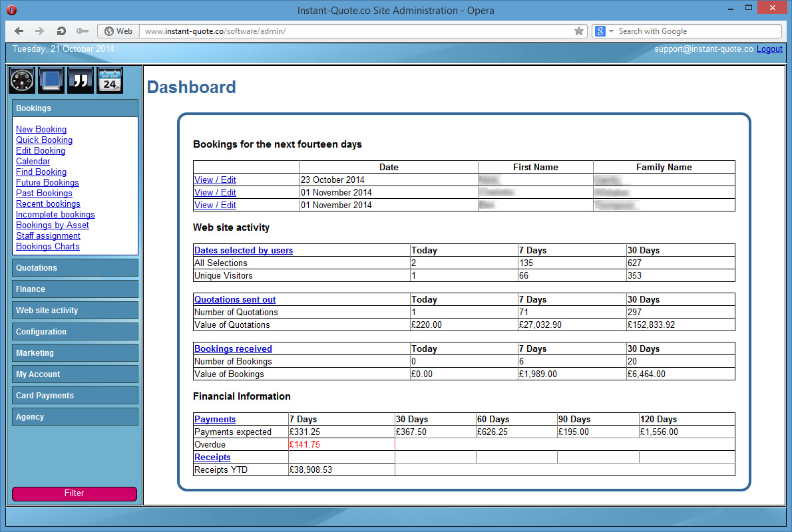
Task: Expand the Configuration sidebar section
Action: click(x=75, y=332)
